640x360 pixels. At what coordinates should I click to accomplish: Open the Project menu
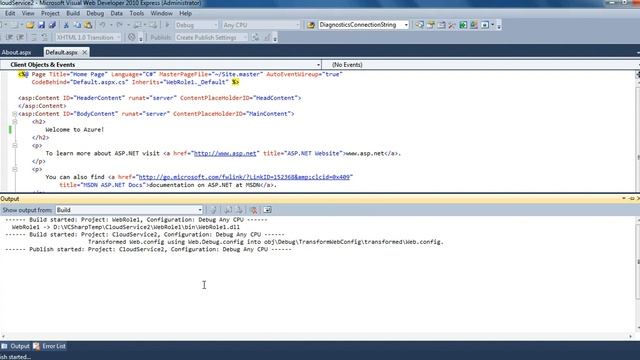tap(50, 13)
